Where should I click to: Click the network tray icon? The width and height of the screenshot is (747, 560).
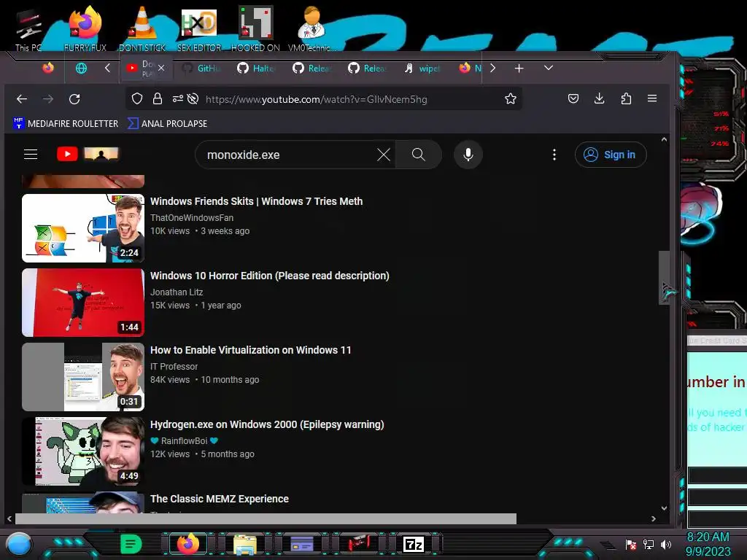(649, 544)
